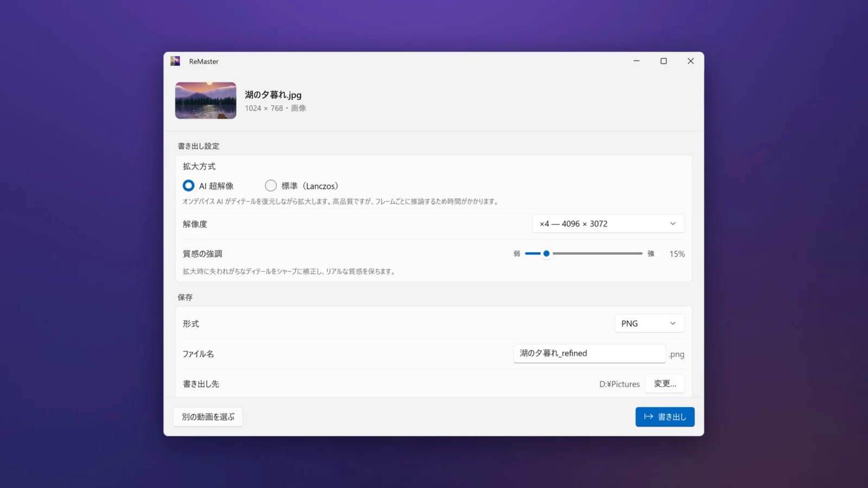Click the 弱 label beside the slider

[x=517, y=254]
